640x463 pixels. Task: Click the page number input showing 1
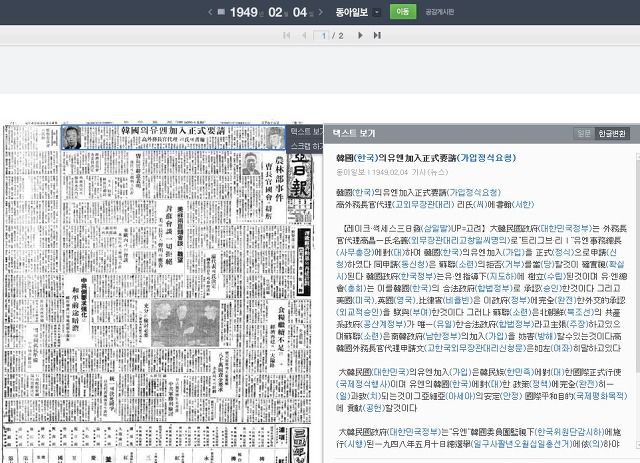point(321,36)
